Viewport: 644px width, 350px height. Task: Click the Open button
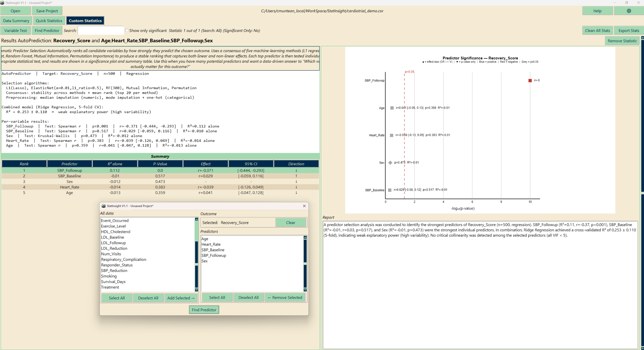point(15,11)
